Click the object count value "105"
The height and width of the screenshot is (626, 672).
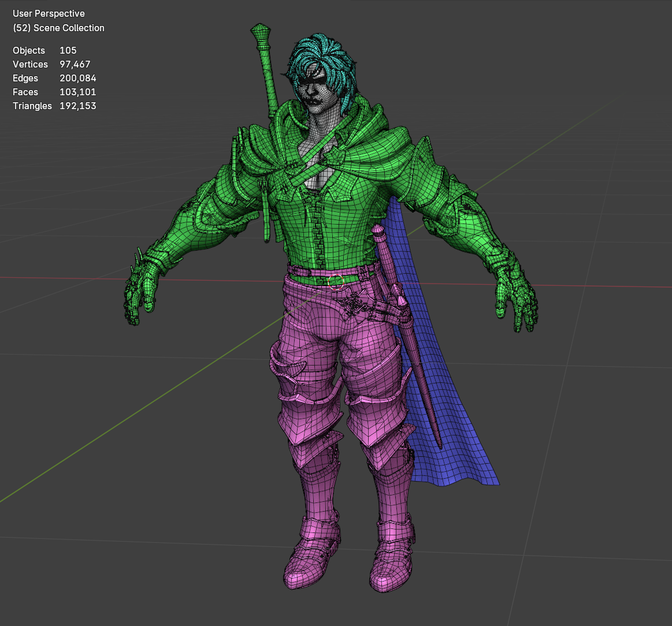(68, 50)
